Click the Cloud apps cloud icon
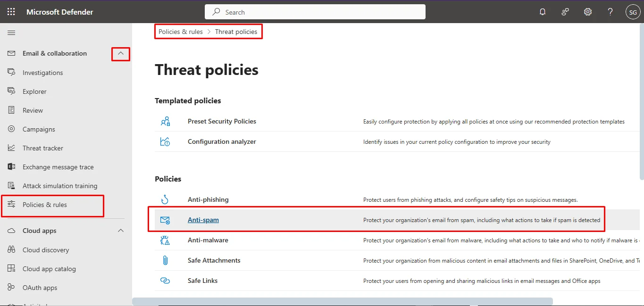Image resolution: width=644 pixels, height=306 pixels. (11, 231)
